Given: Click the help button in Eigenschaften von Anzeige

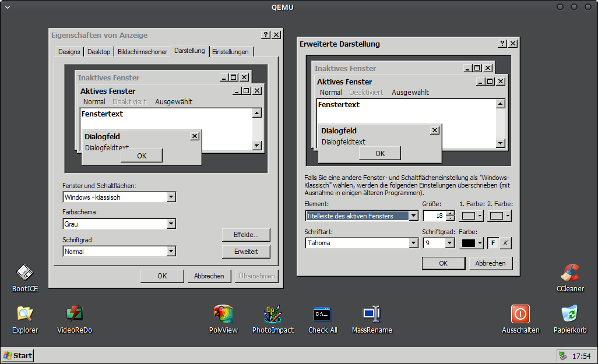Looking at the screenshot, I should (x=266, y=35).
